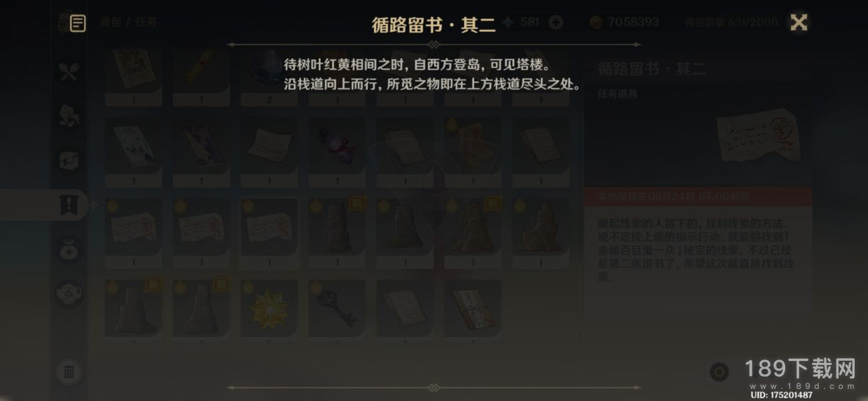
Task: Click the round button at bottom right
Action: click(719, 372)
